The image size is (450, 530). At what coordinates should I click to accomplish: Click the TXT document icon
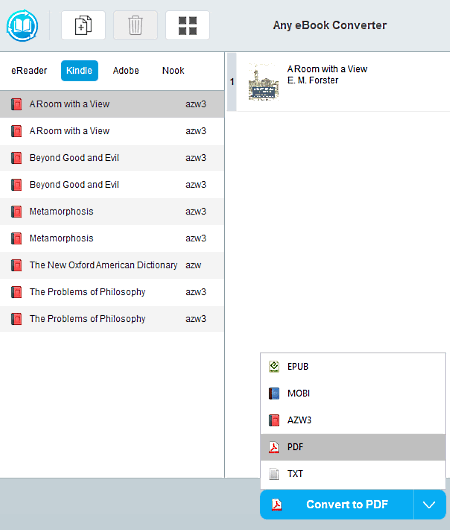tap(274, 474)
